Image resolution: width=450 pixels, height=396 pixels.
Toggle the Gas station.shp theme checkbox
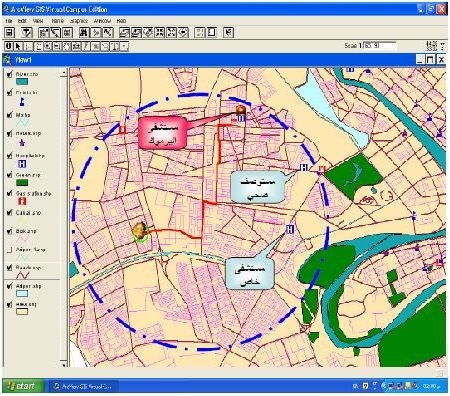point(9,193)
